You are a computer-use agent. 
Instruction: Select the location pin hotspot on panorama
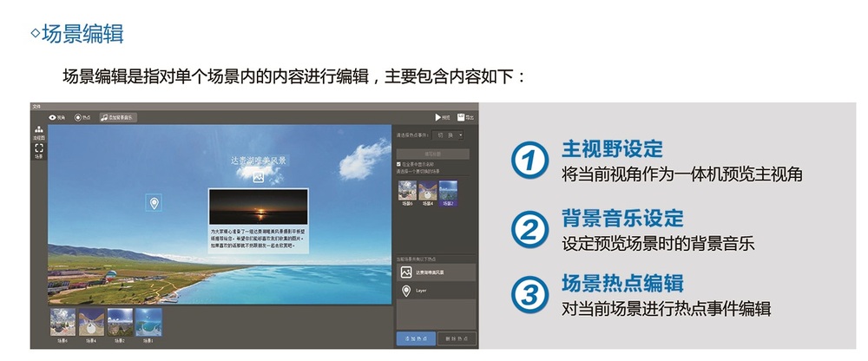tap(154, 203)
